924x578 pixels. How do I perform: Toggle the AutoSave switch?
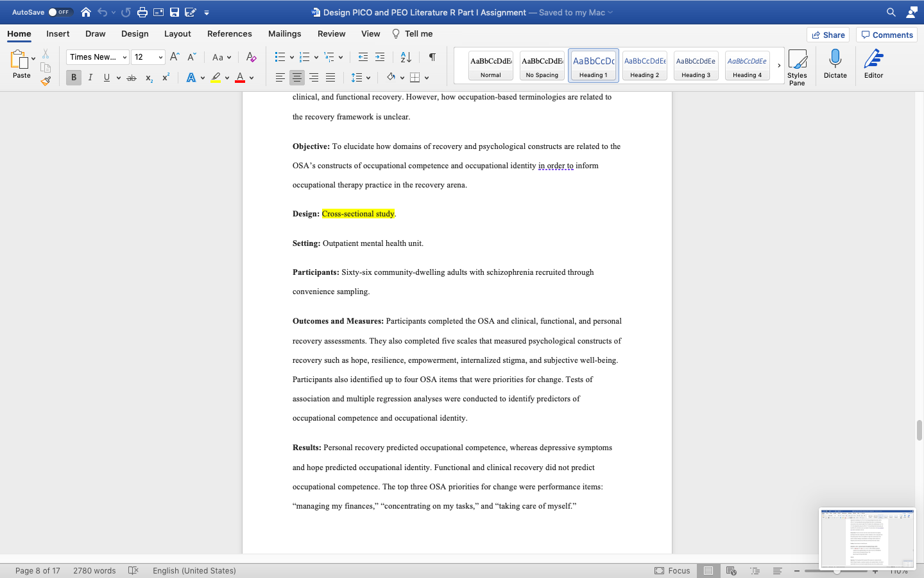click(60, 12)
